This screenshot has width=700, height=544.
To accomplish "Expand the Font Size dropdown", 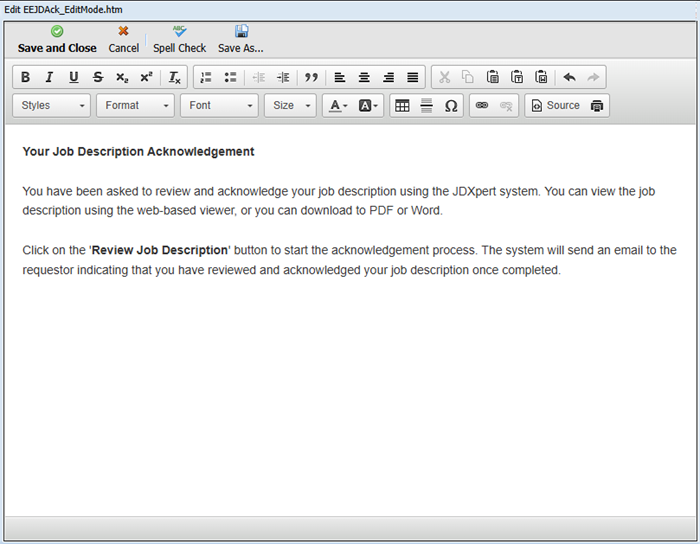I will (x=290, y=105).
